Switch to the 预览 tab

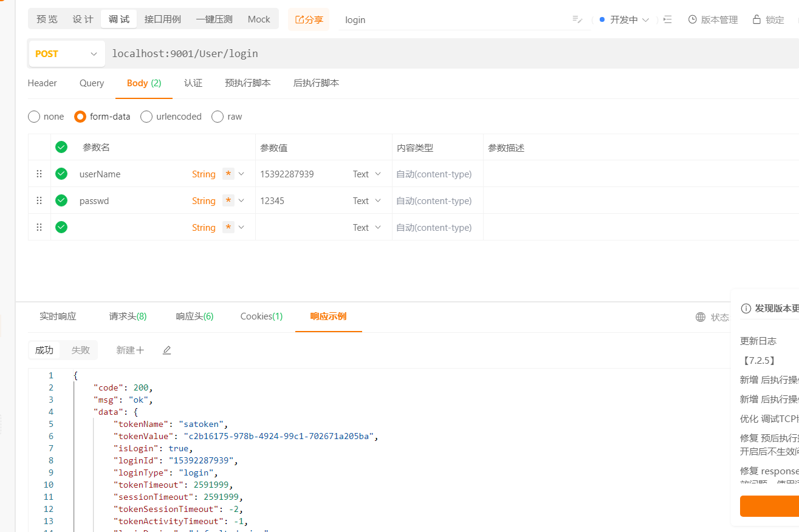pyautogui.click(x=47, y=19)
